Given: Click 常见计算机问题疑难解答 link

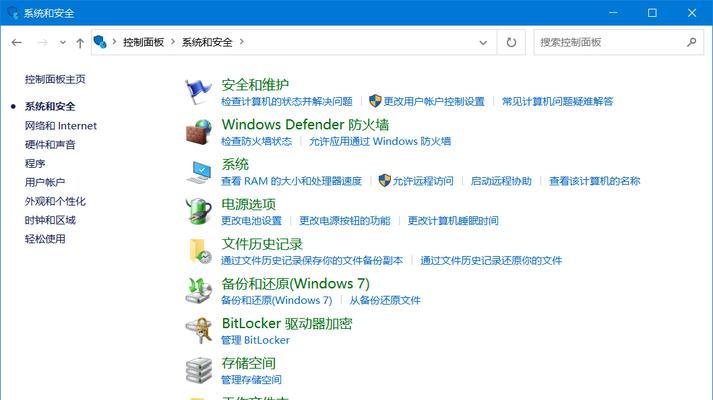Looking at the screenshot, I should tap(557, 101).
